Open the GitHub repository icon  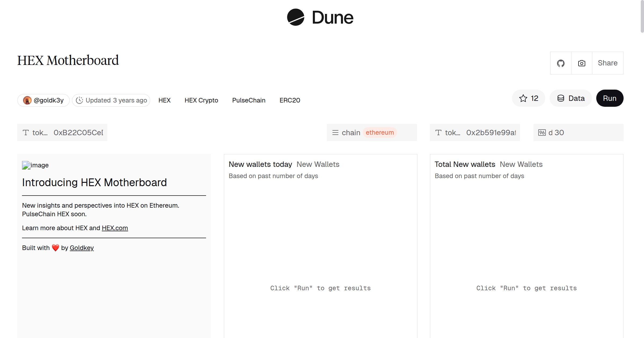tap(561, 63)
